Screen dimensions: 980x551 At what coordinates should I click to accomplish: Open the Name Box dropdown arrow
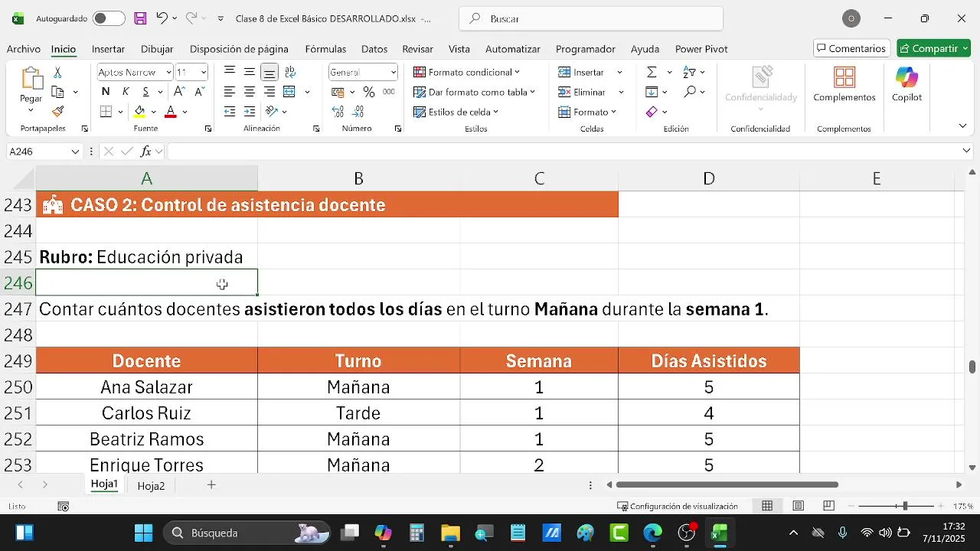pos(75,152)
